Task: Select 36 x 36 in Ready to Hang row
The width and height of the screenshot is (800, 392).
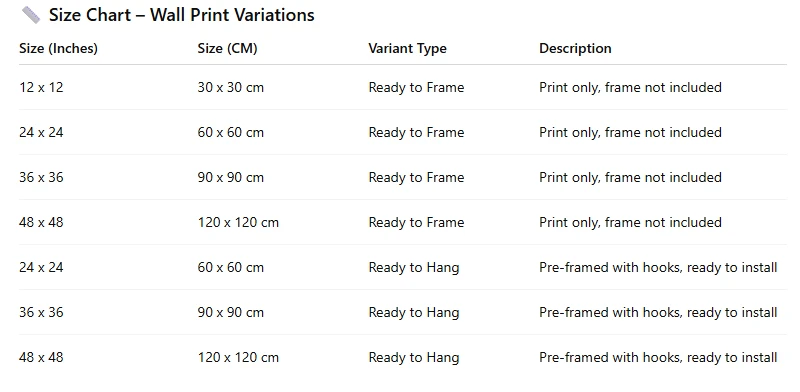Action: pos(41,312)
